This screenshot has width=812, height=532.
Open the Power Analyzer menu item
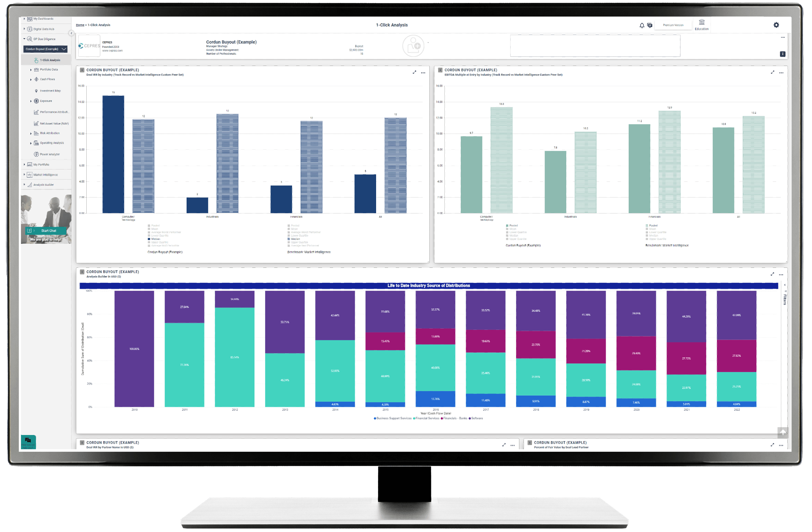pos(47,154)
